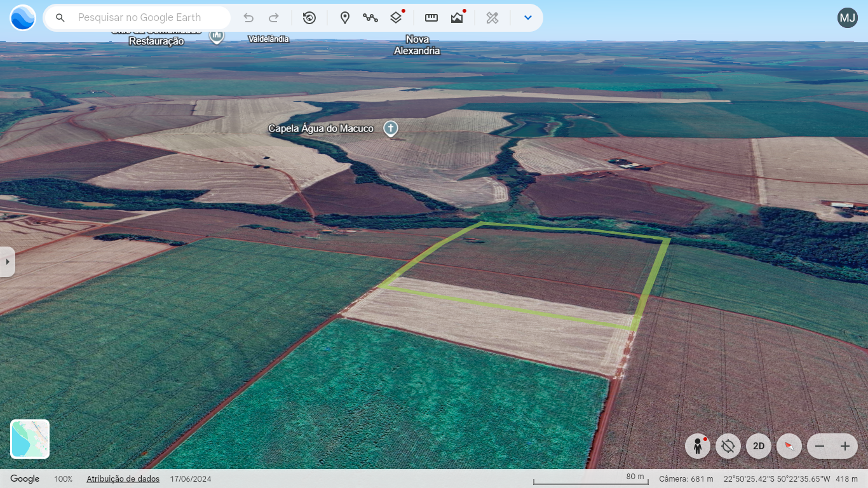Switch the view to 2D
The image size is (868, 488).
coord(759,446)
